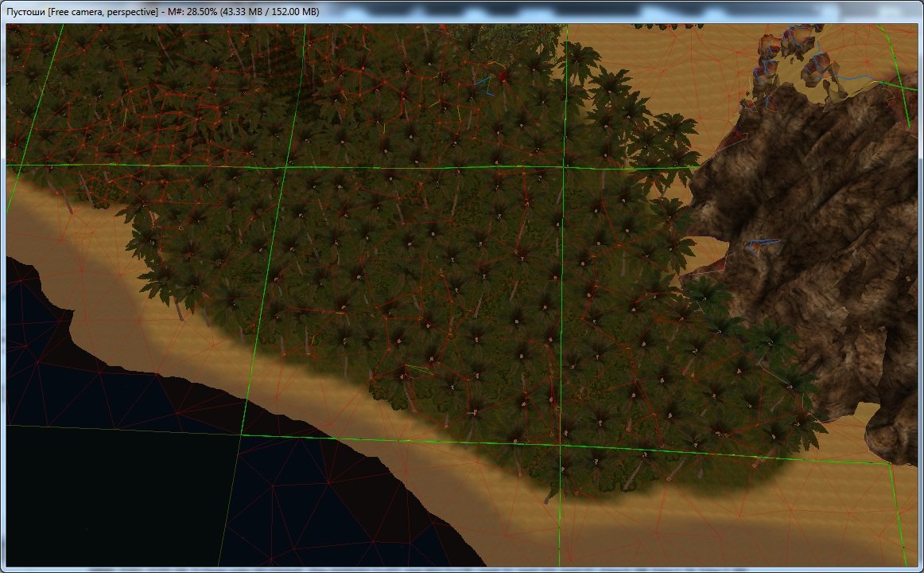This screenshot has width=924, height=573.
Task: Click the upper-left green grid line intersection
Action: (x=286, y=167)
